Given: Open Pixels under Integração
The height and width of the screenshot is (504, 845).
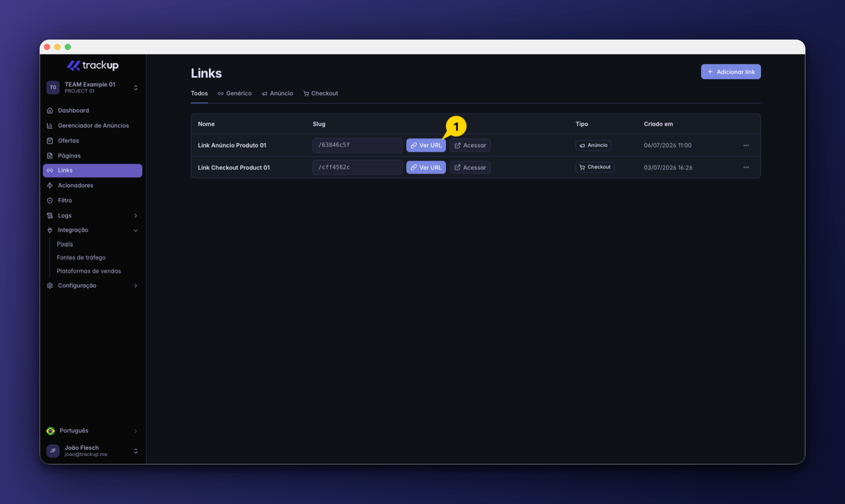Looking at the screenshot, I should pyautogui.click(x=65, y=244).
